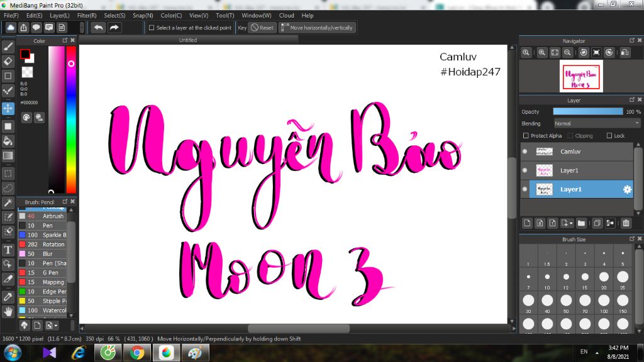Click the Reset button
The image size is (644, 362).
click(x=262, y=28)
